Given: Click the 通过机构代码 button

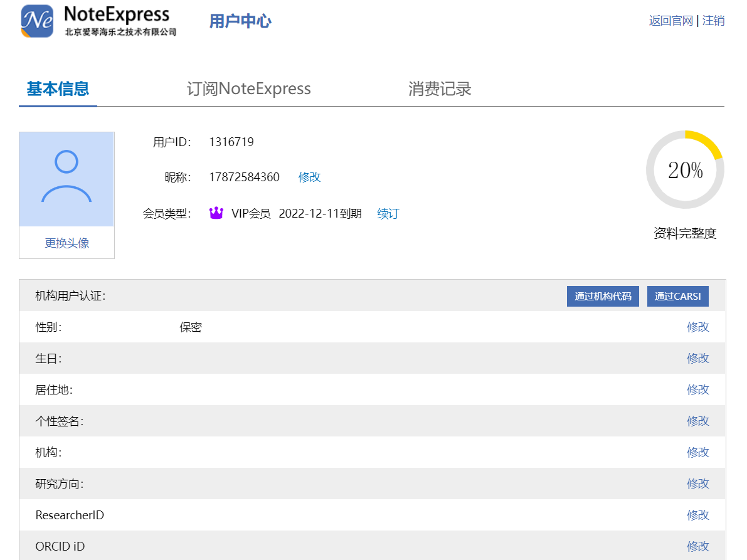Looking at the screenshot, I should coord(603,296).
